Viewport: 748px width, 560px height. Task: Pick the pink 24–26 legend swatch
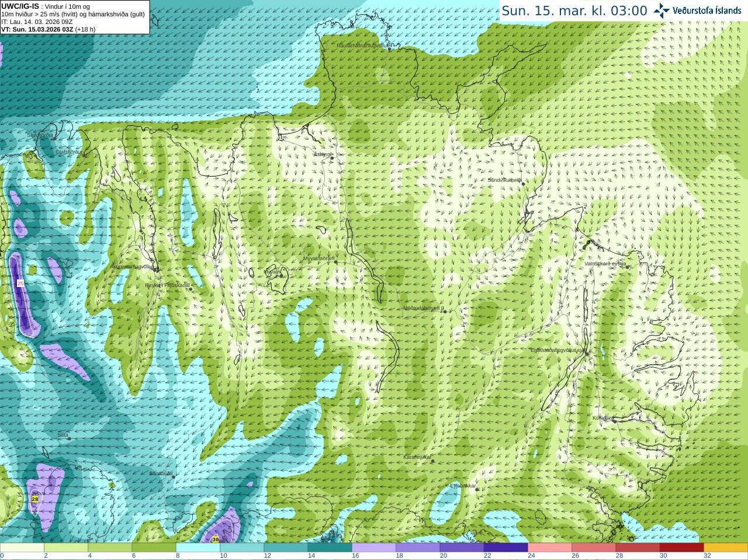click(550, 548)
